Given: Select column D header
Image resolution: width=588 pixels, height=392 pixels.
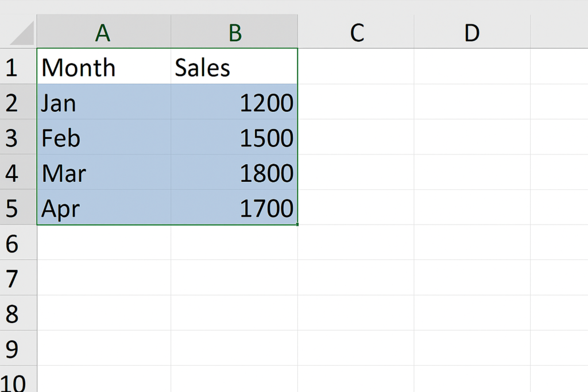Looking at the screenshot, I should pyautogui.click(x=472, y=32).
